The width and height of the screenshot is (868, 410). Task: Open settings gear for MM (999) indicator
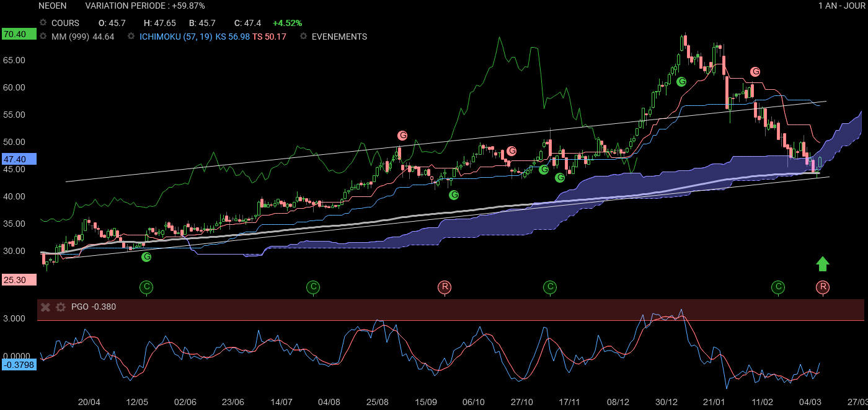43,37
